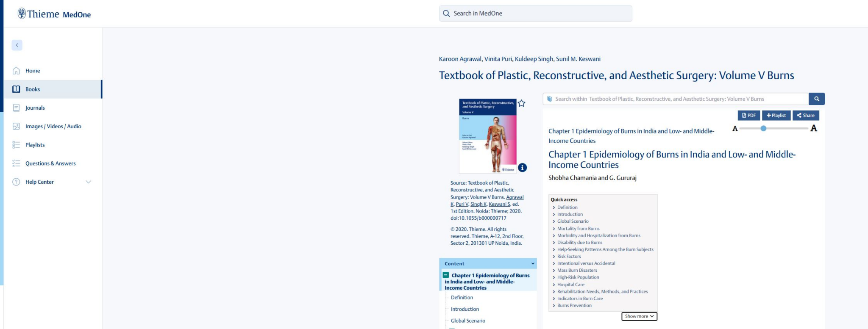This screenshot has width=868, height=329.
Task: Open Agrawal K author link
Action: click(x=515, y=197)
